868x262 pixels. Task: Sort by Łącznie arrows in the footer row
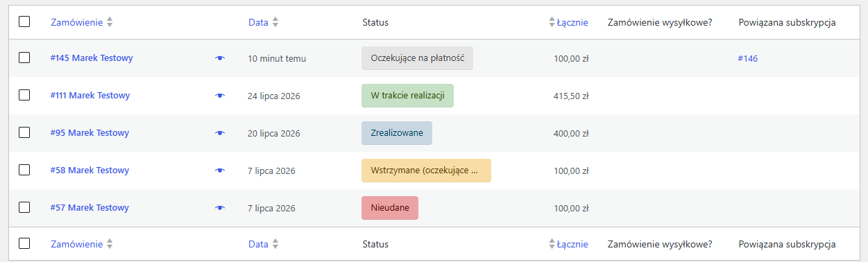point(552,244)
